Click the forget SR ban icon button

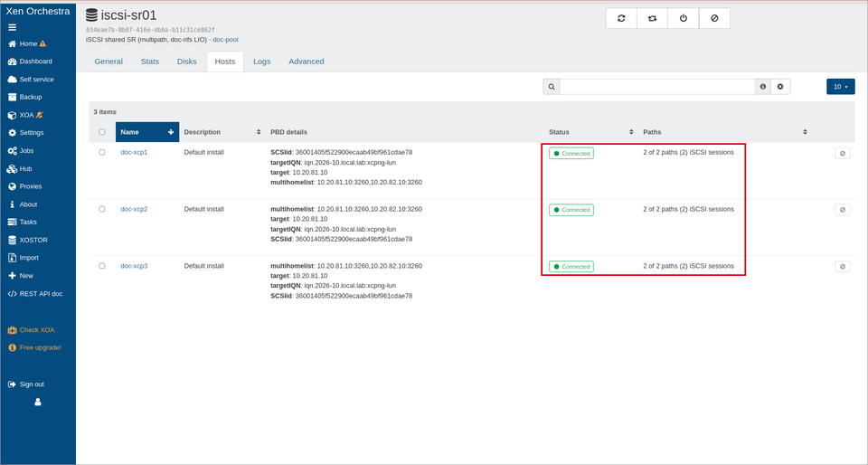tap(714, 18)
